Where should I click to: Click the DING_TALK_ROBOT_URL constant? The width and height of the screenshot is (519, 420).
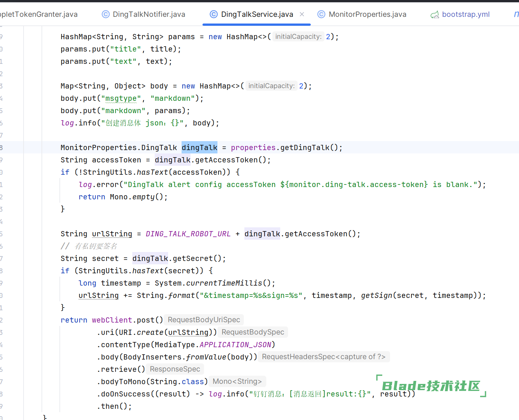click(188, 234)
